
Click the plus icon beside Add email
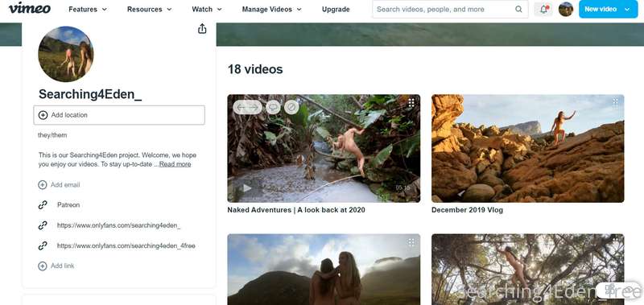[43, 185]
